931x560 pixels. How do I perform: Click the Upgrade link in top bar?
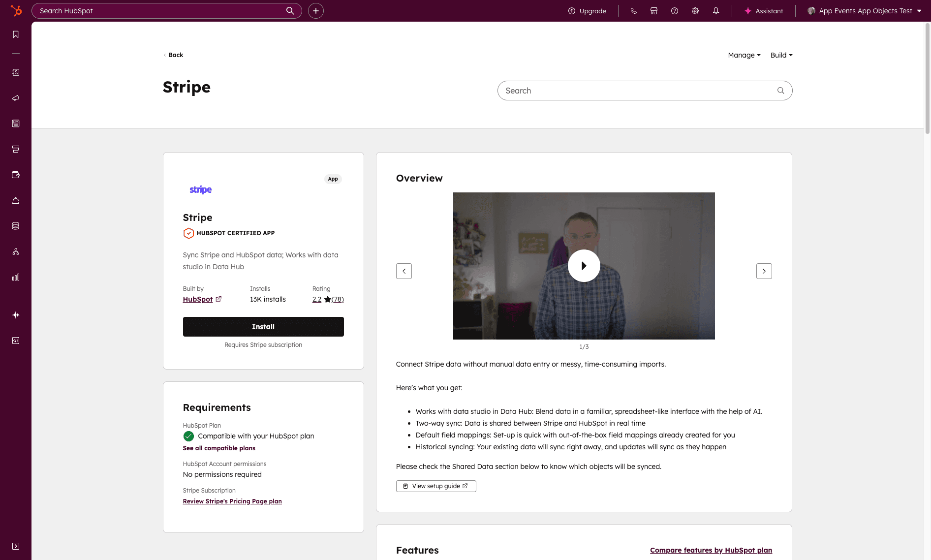[x=587, y=11]
